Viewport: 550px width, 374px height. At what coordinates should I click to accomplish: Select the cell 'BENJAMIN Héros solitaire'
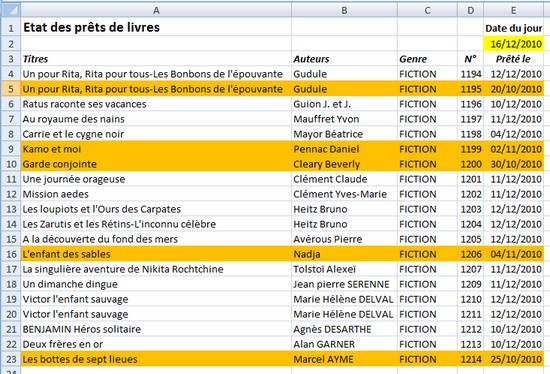point(156,329)
